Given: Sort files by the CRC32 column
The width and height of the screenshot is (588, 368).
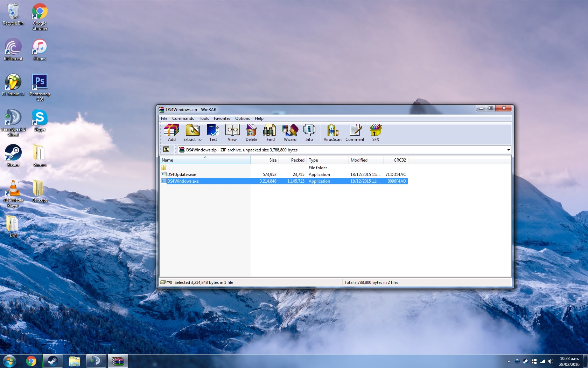Looking at the screenshot, I should [x=395, y=160].
